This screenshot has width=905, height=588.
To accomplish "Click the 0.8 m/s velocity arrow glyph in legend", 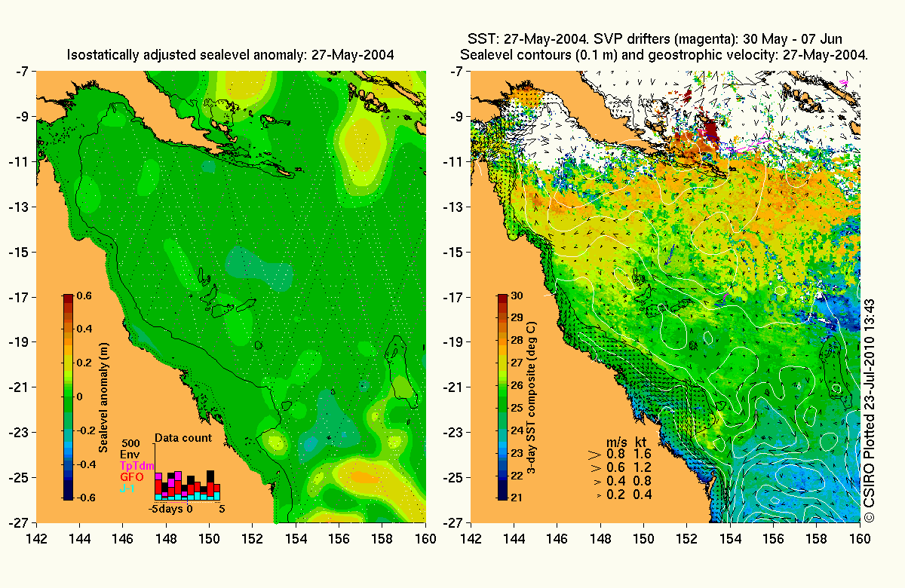I will (594, 455).
